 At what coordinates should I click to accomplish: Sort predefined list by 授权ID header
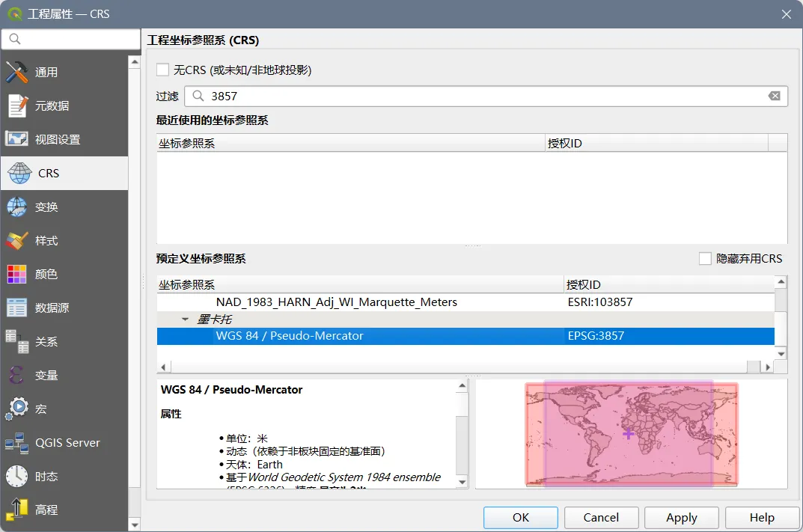pos(669,284)
